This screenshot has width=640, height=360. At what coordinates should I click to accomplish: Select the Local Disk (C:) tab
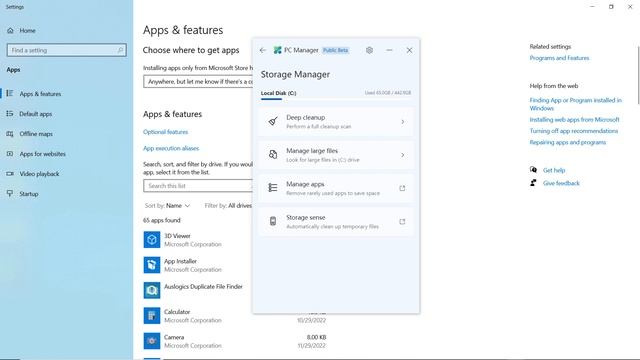[278, 93]
